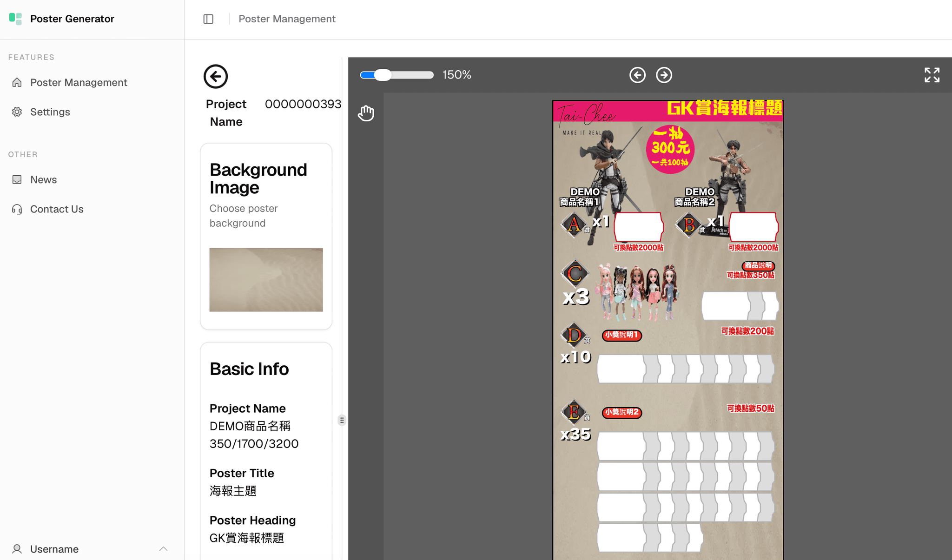
Task: Adjust the zoom slider handle
Action: 383,75
